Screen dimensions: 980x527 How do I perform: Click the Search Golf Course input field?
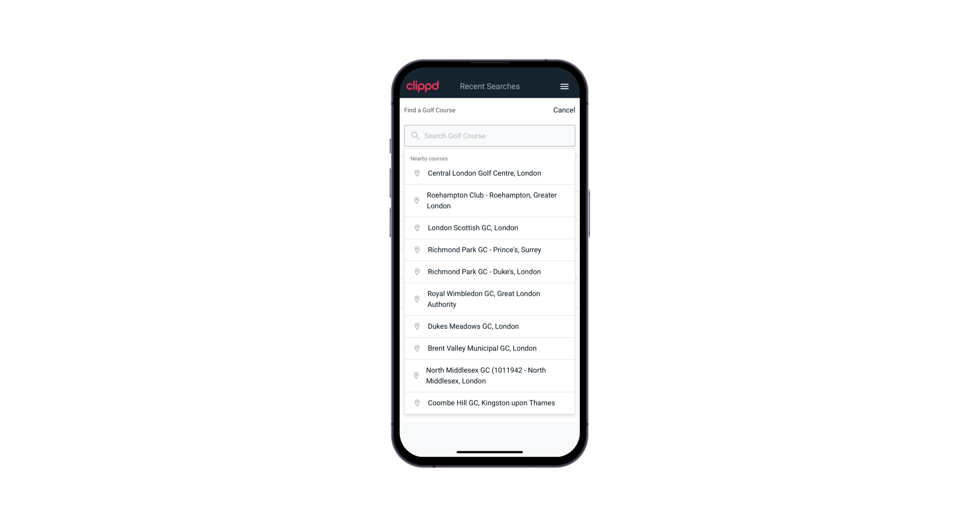click(x=489, y=135)
